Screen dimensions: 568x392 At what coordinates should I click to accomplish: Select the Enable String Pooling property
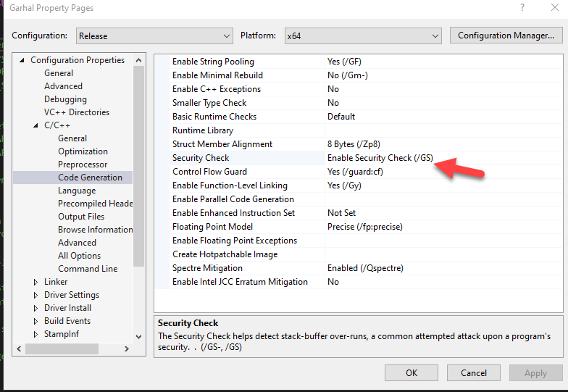(213, 62)
